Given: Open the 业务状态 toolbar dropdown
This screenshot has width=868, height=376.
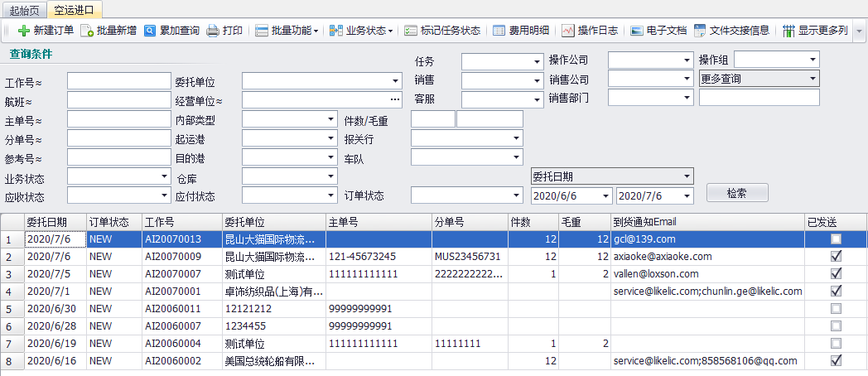Looking at the screenshot, I should tap(362, 31).
